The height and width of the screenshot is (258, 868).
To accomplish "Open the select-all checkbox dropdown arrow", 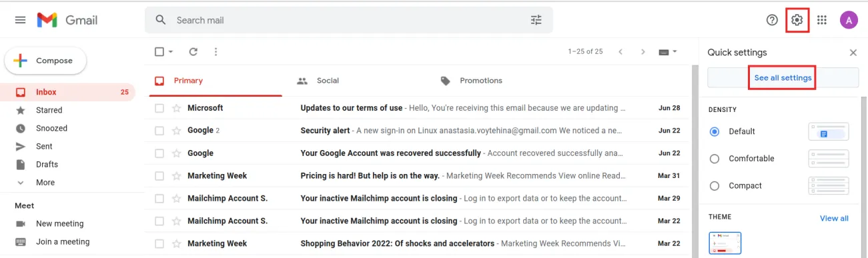I will 171,51.
